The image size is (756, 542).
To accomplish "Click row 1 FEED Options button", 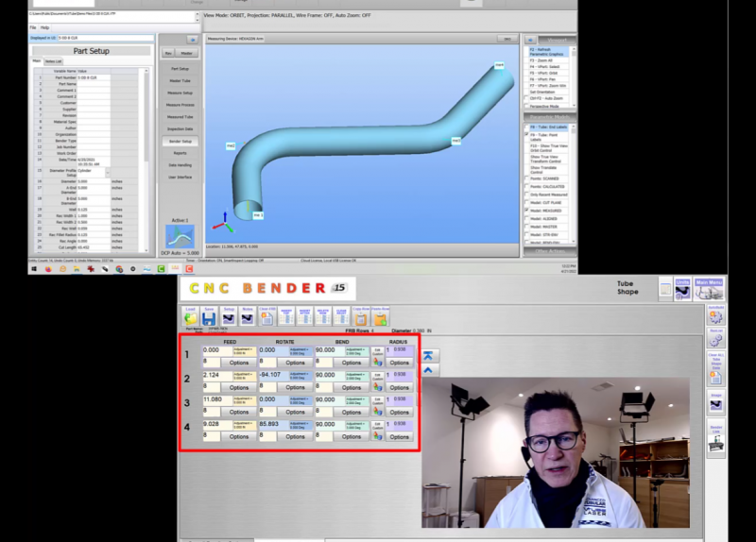I will pyautogui.click(x=239, y=363).
